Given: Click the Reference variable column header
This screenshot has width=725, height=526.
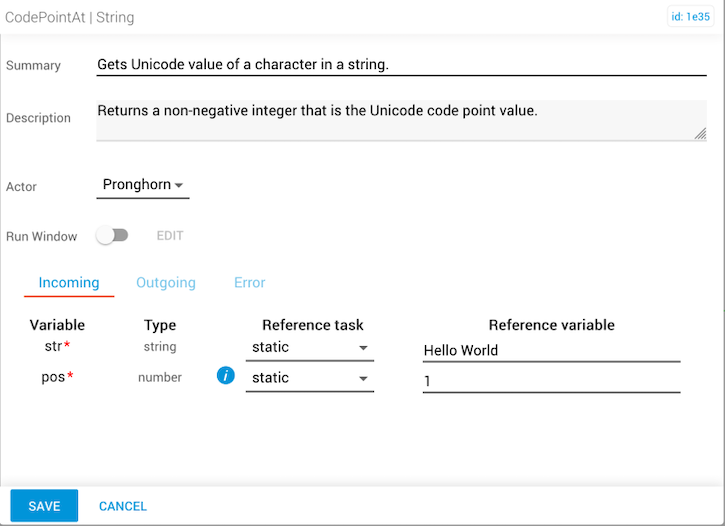Looking at the screenshot, I should click(551, 325).
